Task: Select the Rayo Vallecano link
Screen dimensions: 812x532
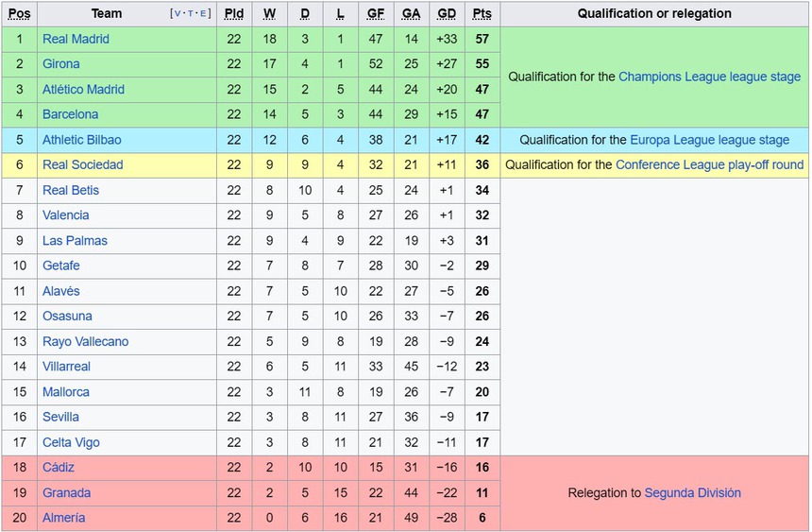Action: pyautogui.click(x=85, y=341)
